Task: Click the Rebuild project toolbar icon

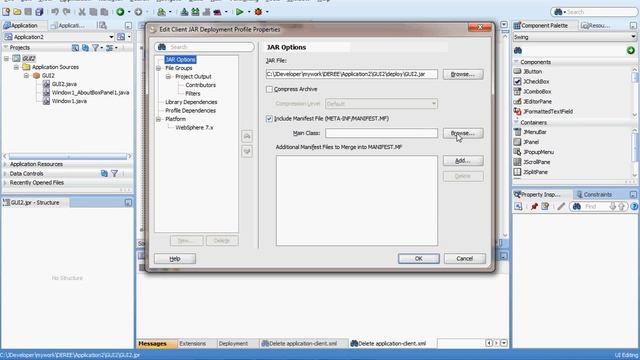Action: coord(196,12)
